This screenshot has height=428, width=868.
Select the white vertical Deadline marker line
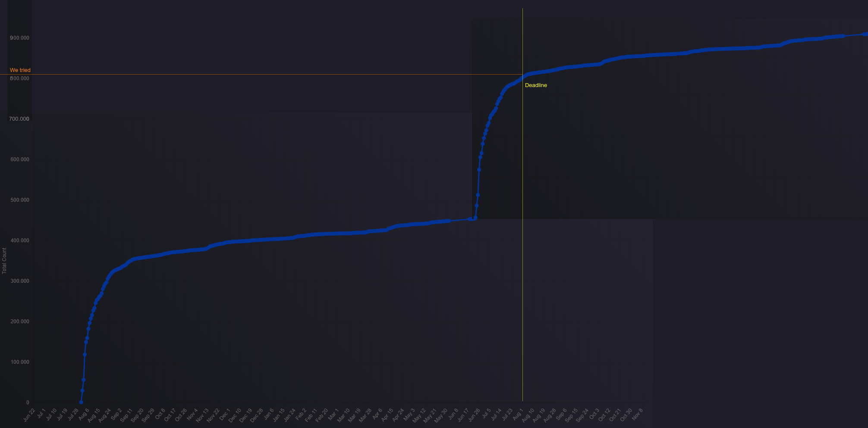point(522,205)
